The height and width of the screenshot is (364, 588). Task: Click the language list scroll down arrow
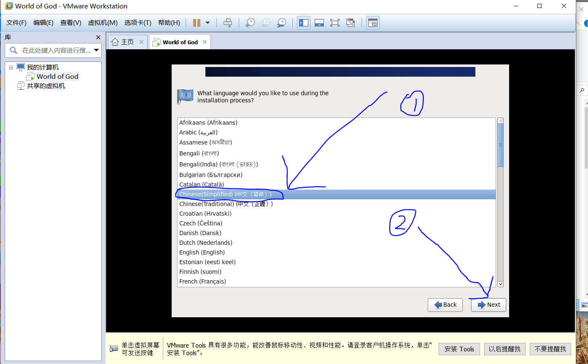(500, 284)
